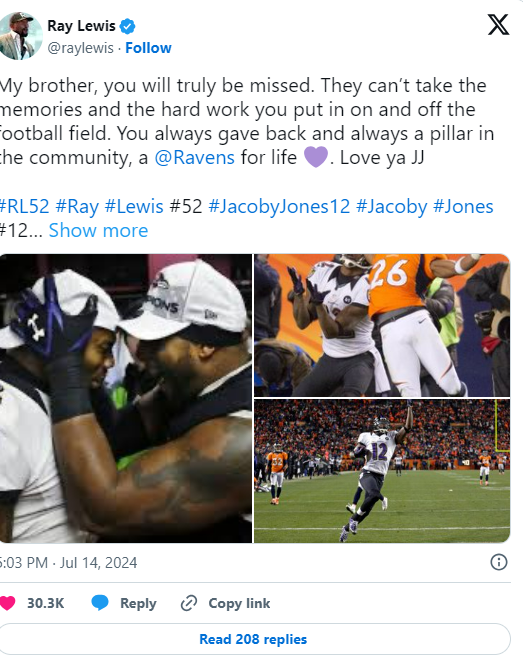Open the Read 208 replies button

[254, 639]
